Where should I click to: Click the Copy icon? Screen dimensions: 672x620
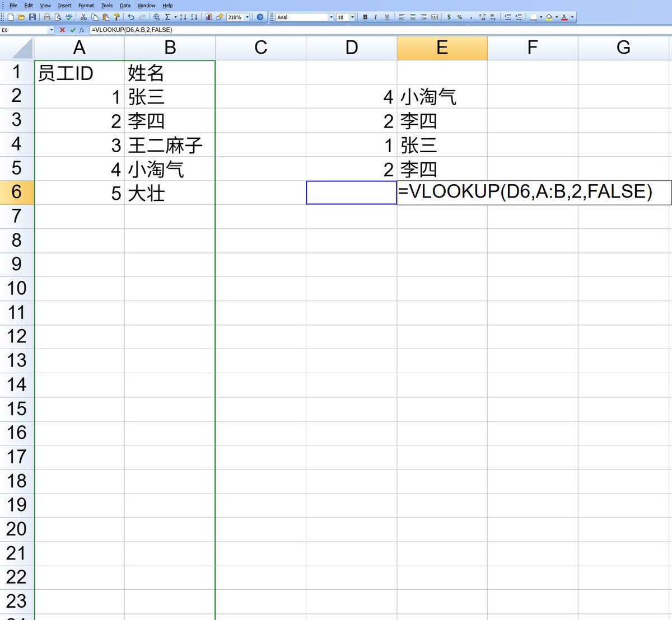tap(95, 17)
